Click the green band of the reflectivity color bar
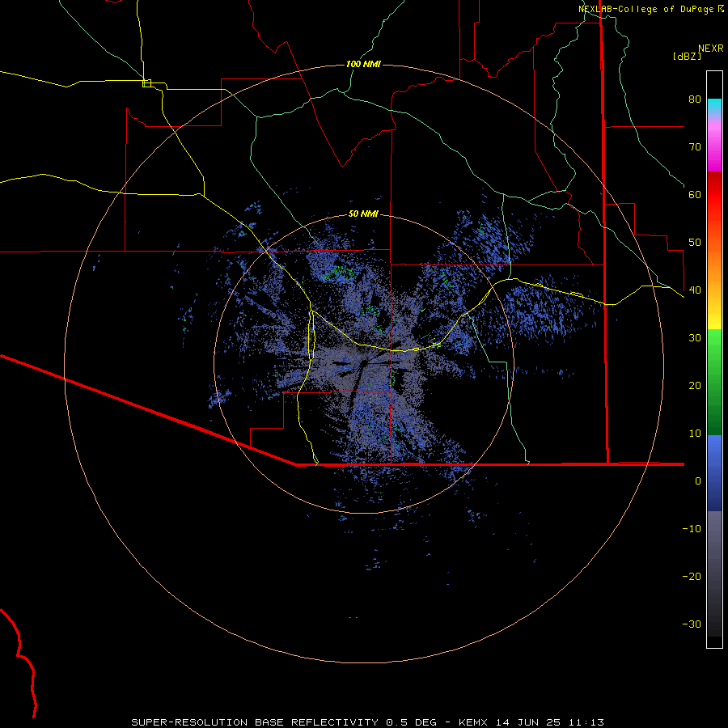The image size is (728, 728). (714, 382)
